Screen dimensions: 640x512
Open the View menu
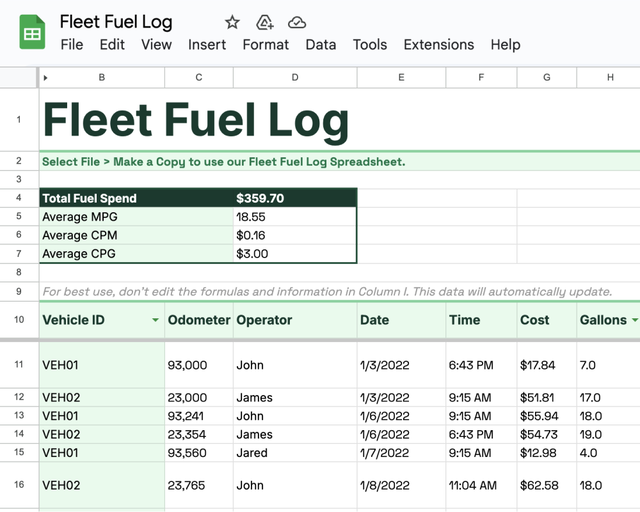point(156,44)
